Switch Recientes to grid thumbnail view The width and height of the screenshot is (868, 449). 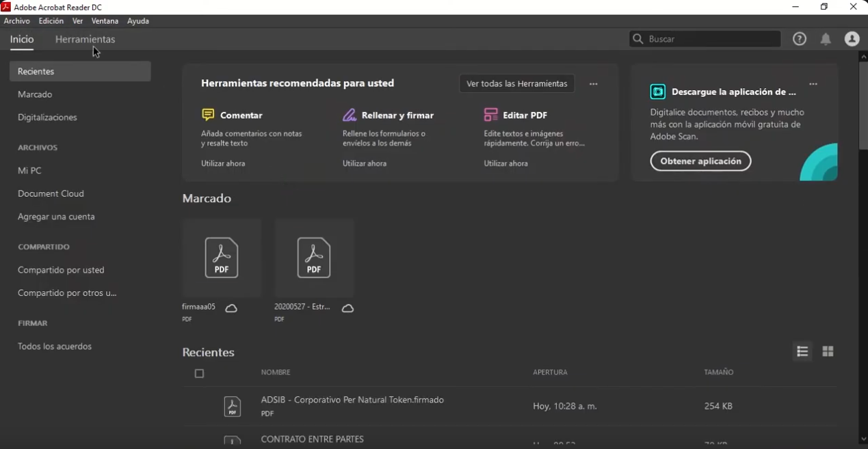pyautogui.click(x=828, y=351)
